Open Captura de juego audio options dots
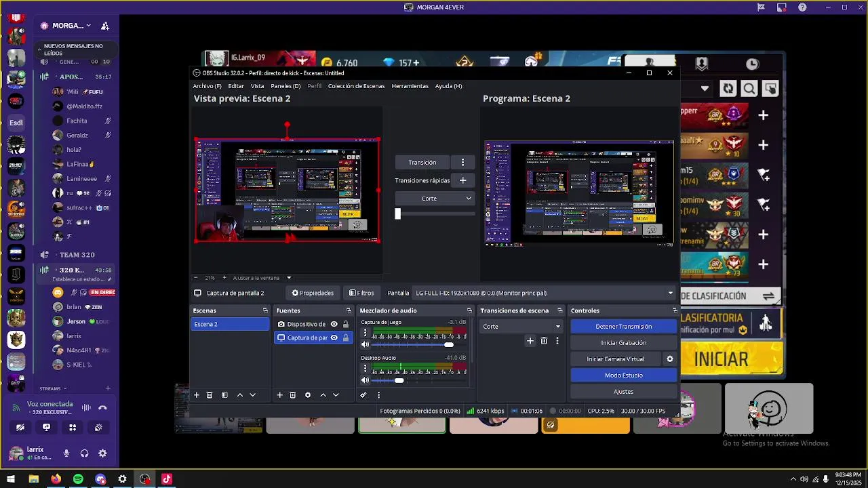Image resolution: width=868 pixels, height=488 pixels. click(x=365, y=333)
